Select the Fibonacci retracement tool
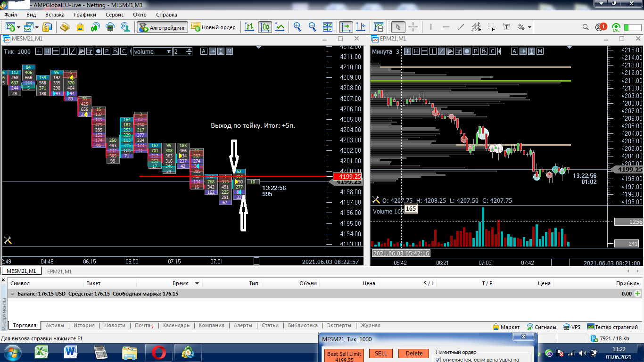Image resolution: width=644 pixels, height=362 pixels. pos(491,27)
